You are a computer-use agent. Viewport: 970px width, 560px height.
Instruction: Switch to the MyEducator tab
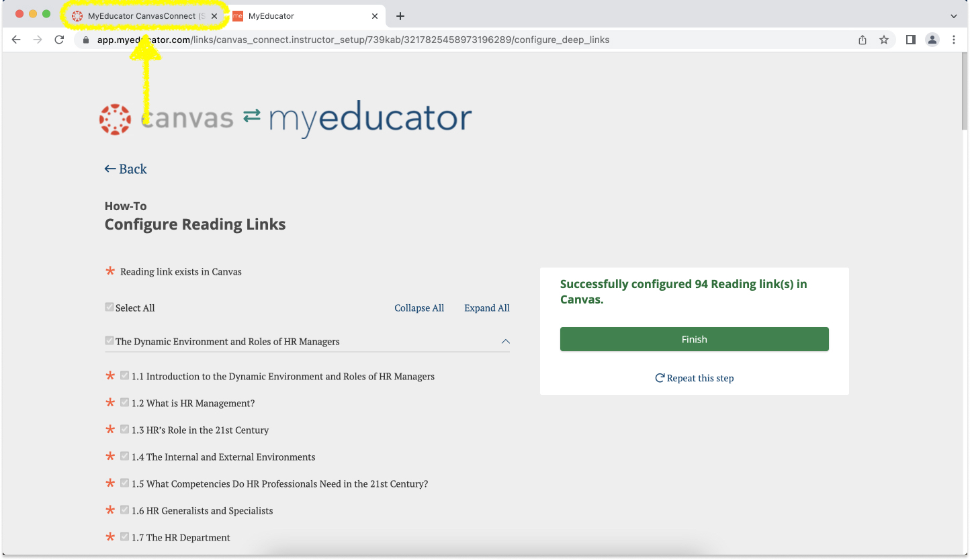(306, 16)
